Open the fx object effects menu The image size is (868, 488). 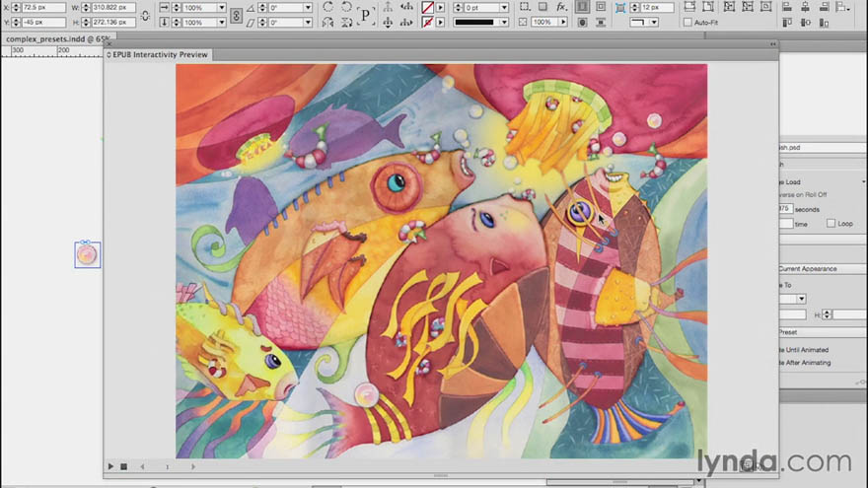[x=562, y=7]
